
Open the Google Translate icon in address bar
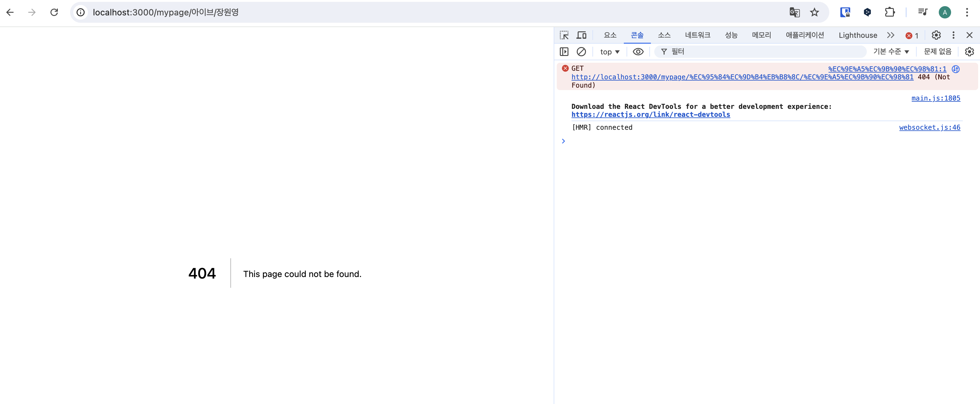point(794,13)
